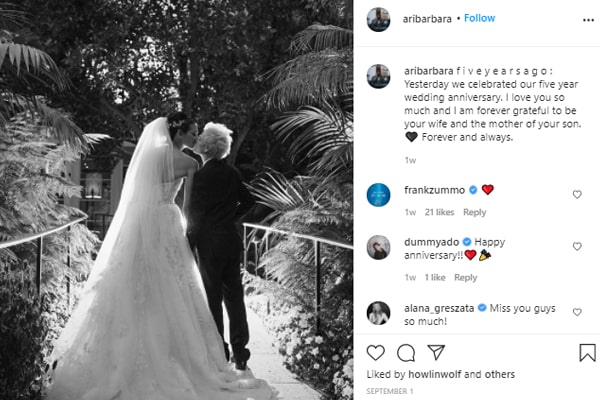600x400 pixels.
Task: Open dummyado's profile
Action: point(431,242)
